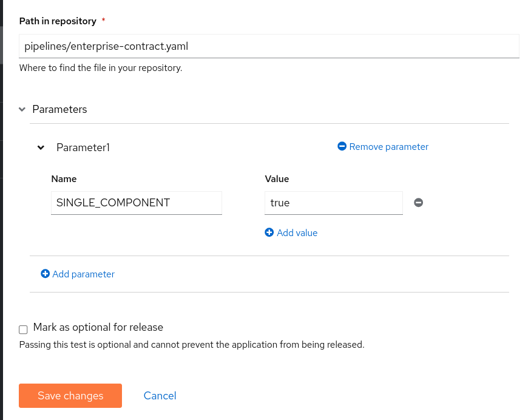Click the Add value link text
This screenshot has width=531, height=420.
(297, 232)
